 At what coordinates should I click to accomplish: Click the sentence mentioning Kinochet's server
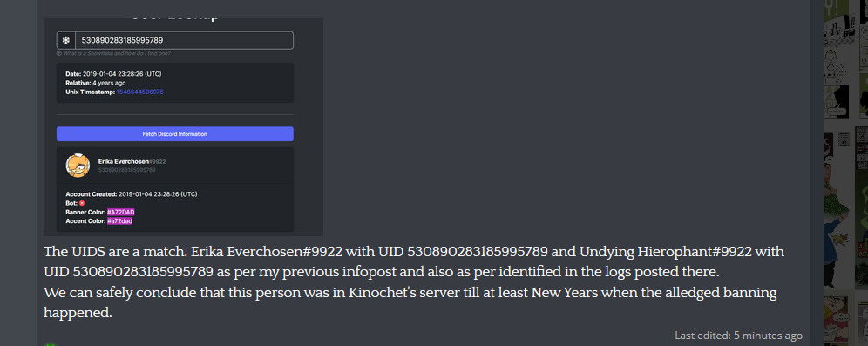(410, 302)
